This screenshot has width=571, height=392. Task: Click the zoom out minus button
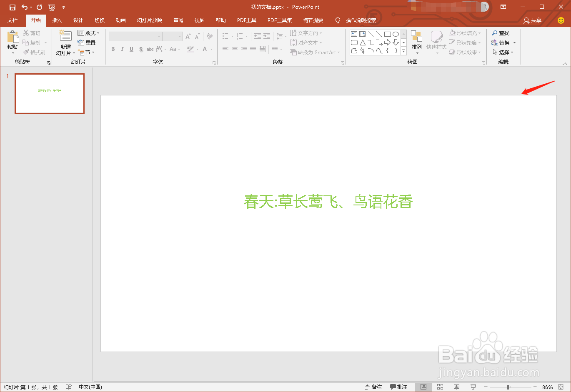[486, 387]
